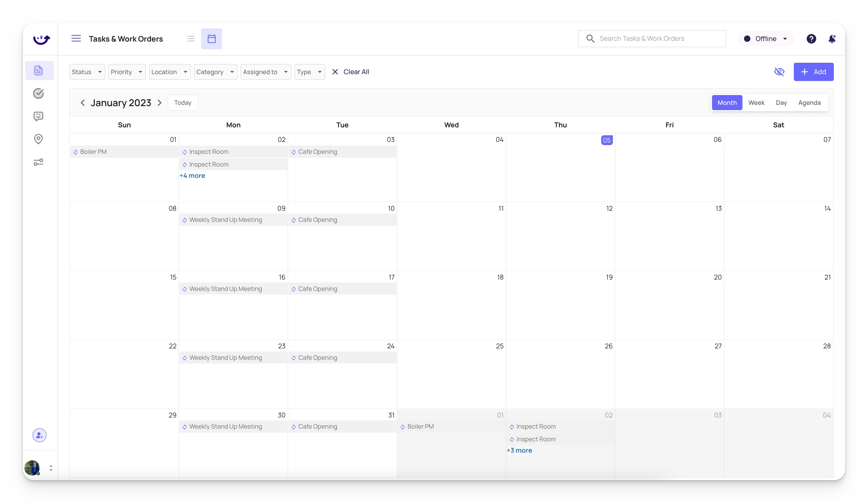Image resolution: width=868 pixels, height=503 pixels.
Task: Open first Inspect Room on January 02
Action: pyautogui.click(x=233, y=152)
